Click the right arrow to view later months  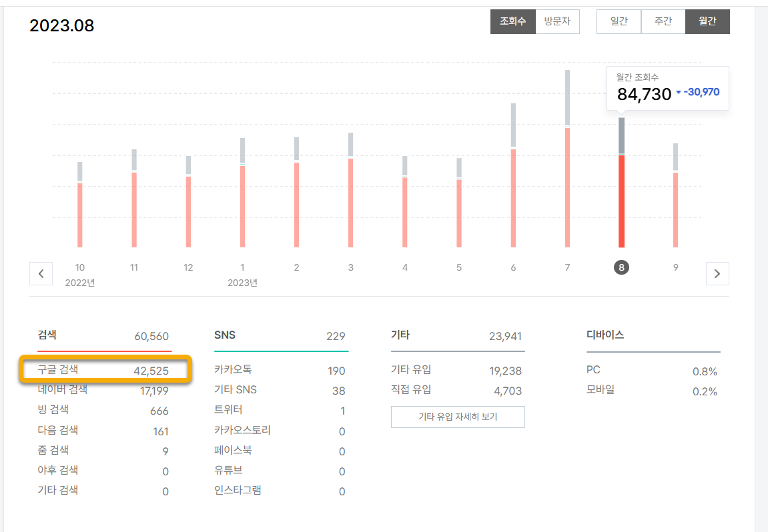click(x=717, y=273)
